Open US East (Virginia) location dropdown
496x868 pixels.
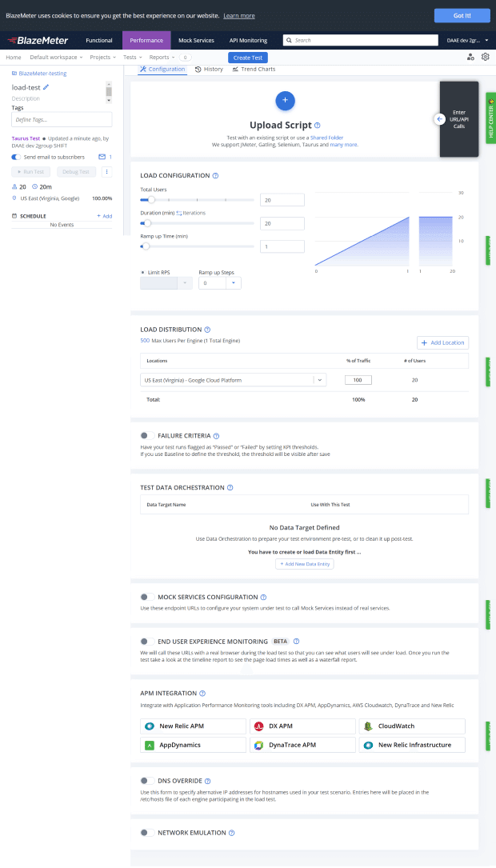[x=233, y=380]
